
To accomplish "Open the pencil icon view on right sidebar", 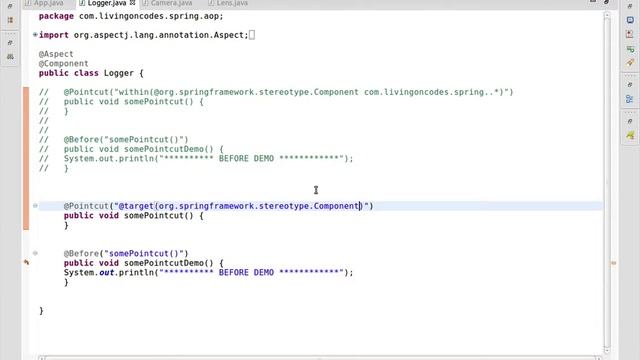I will 630,63.
